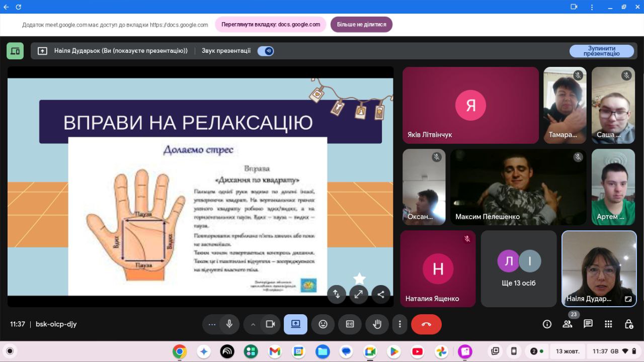This screenshot has width=644, height=362.
Task: Open more options three-dot menu
Action: pyautogui.click(x=399, y=324)
